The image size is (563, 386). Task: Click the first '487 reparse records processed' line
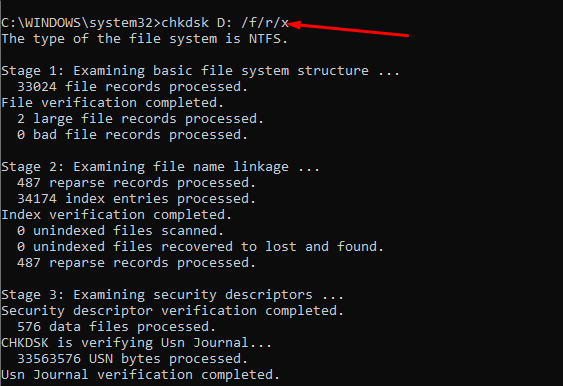tap(136, 183)
